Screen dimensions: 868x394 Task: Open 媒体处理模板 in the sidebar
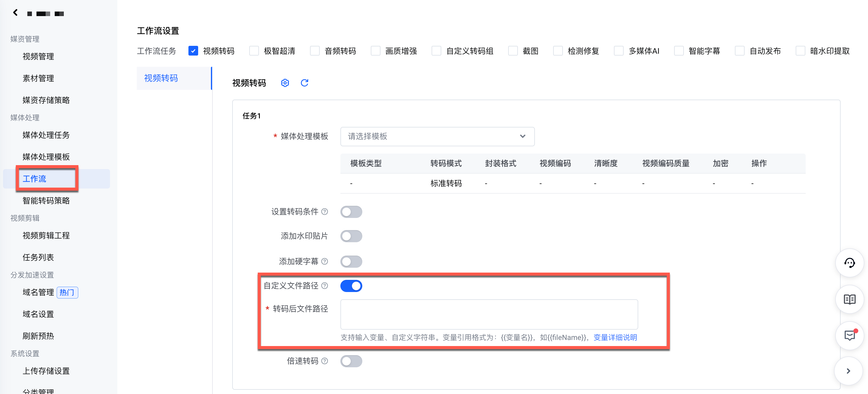[x=46, y=157]
